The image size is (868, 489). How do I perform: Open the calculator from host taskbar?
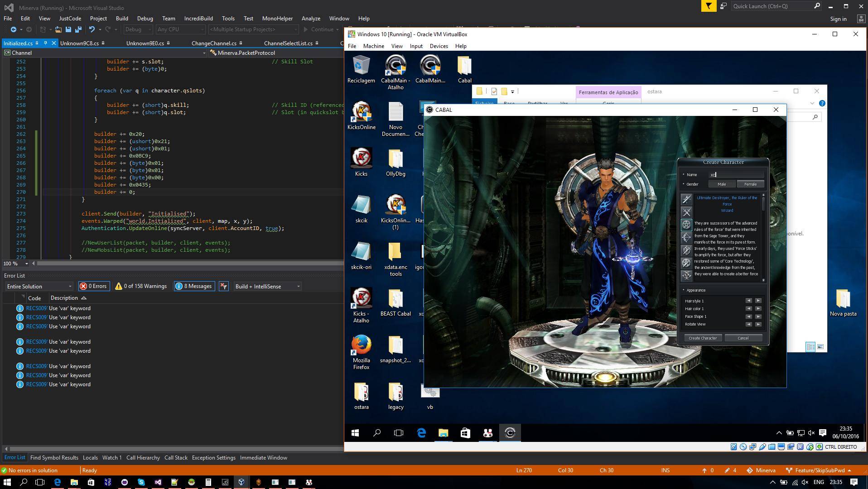208,482
